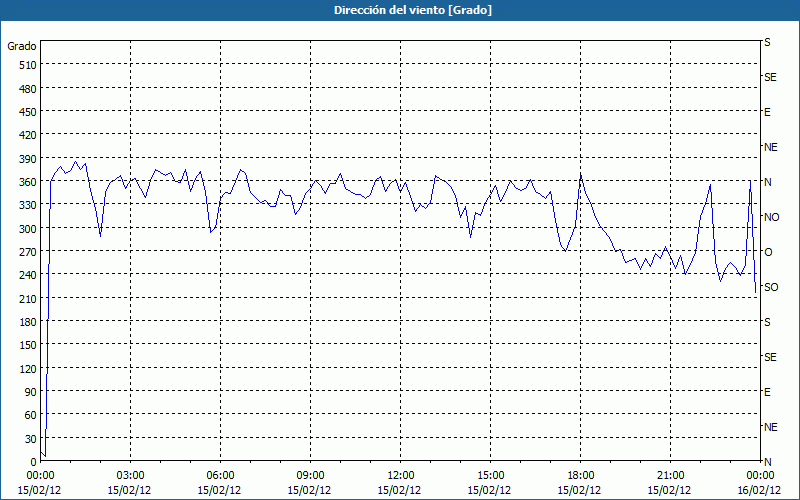
Task: Pick the 180 degree axis label
Action: coord(28,322)
